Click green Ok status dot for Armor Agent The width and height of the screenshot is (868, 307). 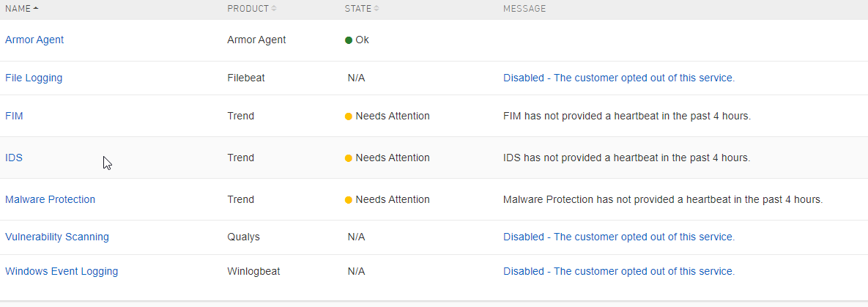click(349, 40)
